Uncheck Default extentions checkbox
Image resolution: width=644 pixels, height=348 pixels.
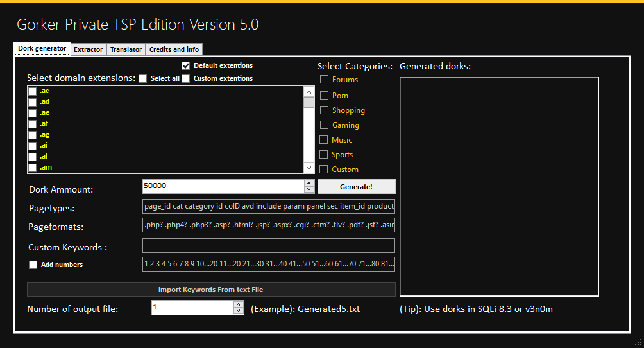[x=185, y=66]
